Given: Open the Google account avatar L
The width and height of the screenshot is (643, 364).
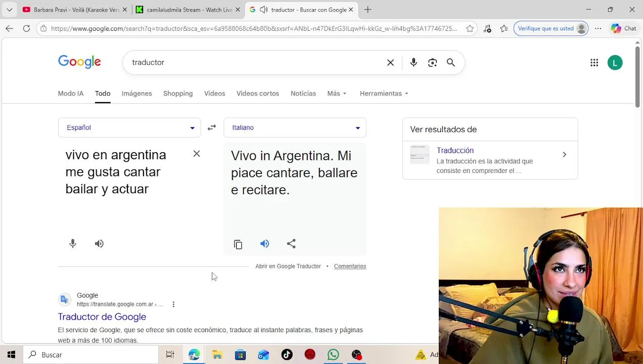Looking at the screenshot, I should (615, 63).
